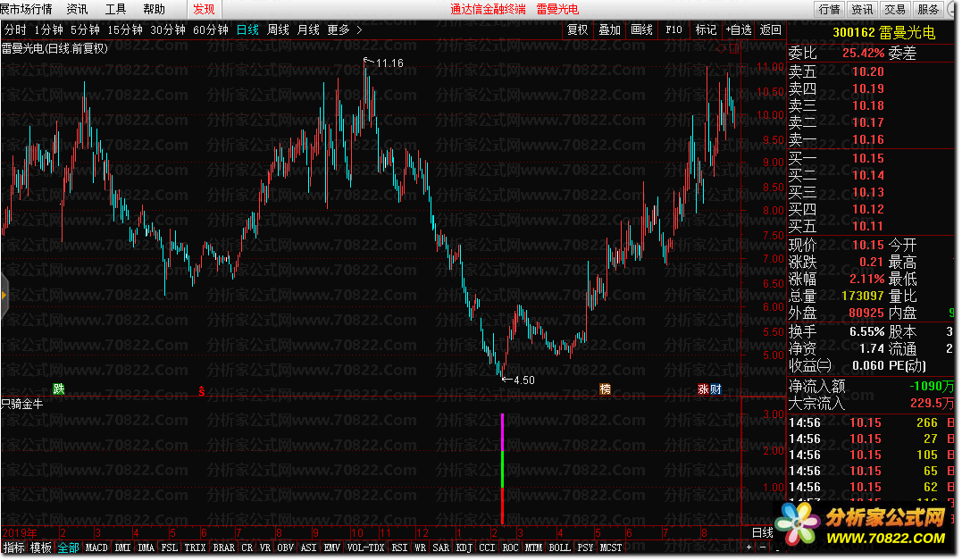
Task: Apply the TRIX indicator
Action: 195,547
